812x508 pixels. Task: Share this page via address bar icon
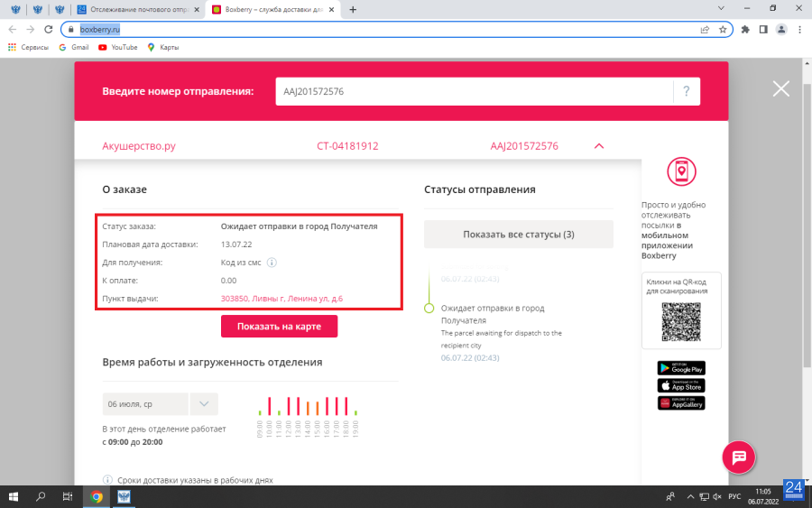tap(705, 30)
